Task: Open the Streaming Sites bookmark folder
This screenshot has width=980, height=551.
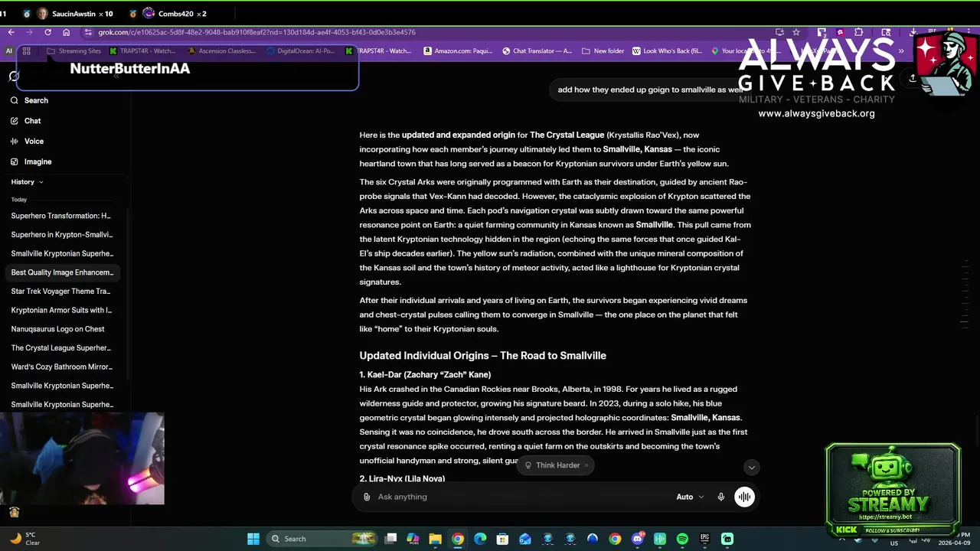Action: point(73,51)
